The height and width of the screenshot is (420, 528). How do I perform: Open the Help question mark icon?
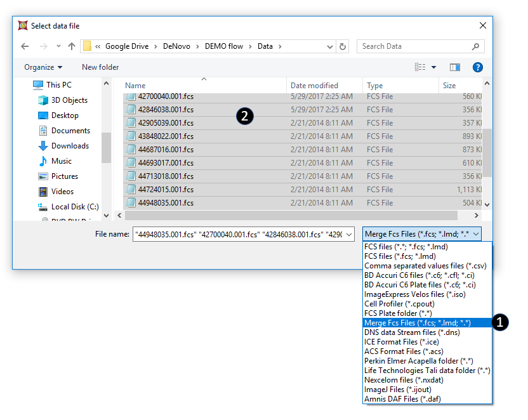pyautogui.click(x=478, y=67)
